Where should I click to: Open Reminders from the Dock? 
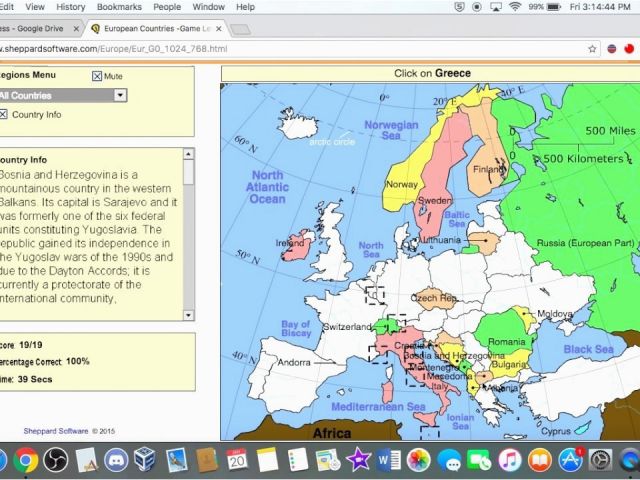(x=298, y=460)
